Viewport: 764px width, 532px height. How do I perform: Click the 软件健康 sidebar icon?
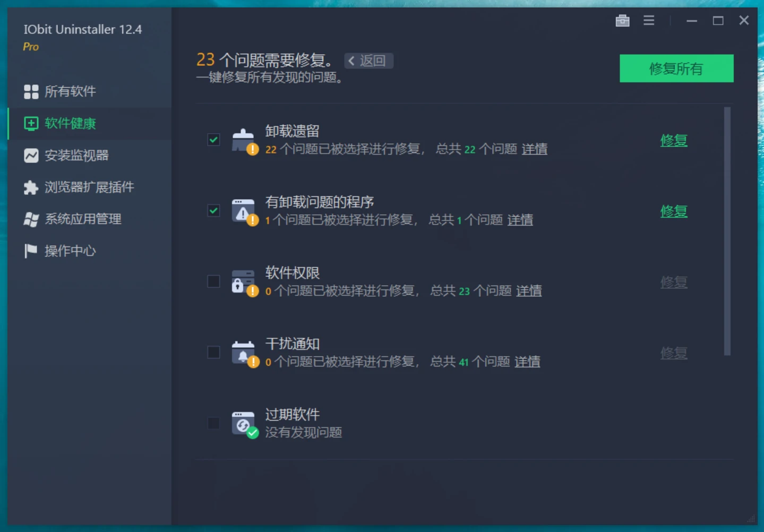[31, 124]
